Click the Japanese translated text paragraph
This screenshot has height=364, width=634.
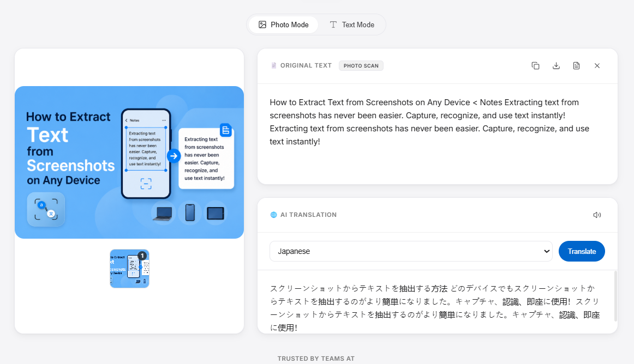pos(435,308)
